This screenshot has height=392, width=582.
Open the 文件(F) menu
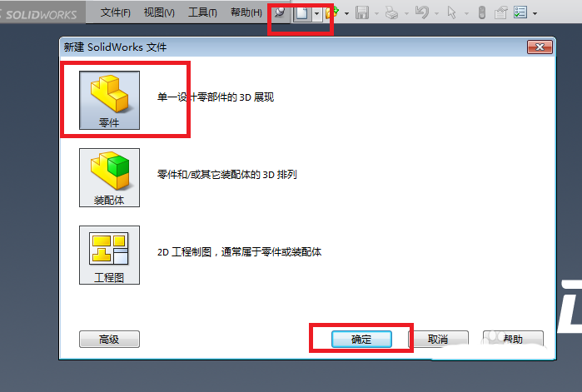coord(116,12)
